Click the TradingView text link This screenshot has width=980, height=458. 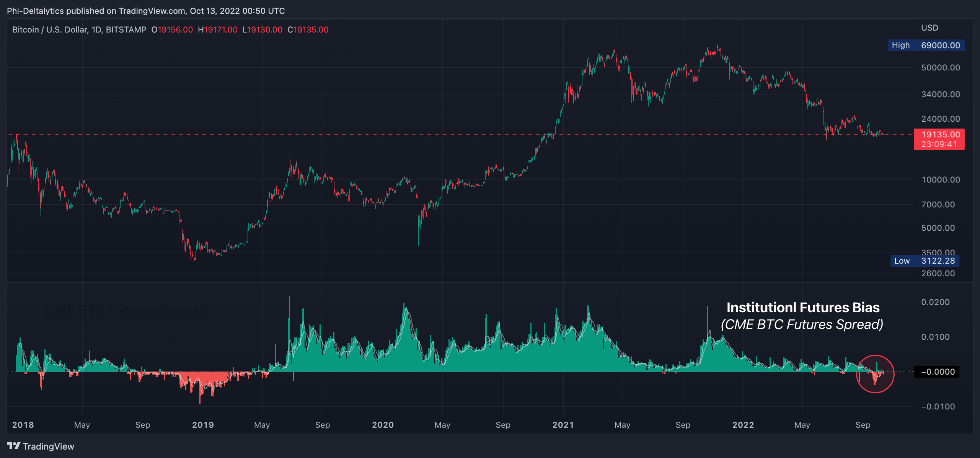pos(48,447)
